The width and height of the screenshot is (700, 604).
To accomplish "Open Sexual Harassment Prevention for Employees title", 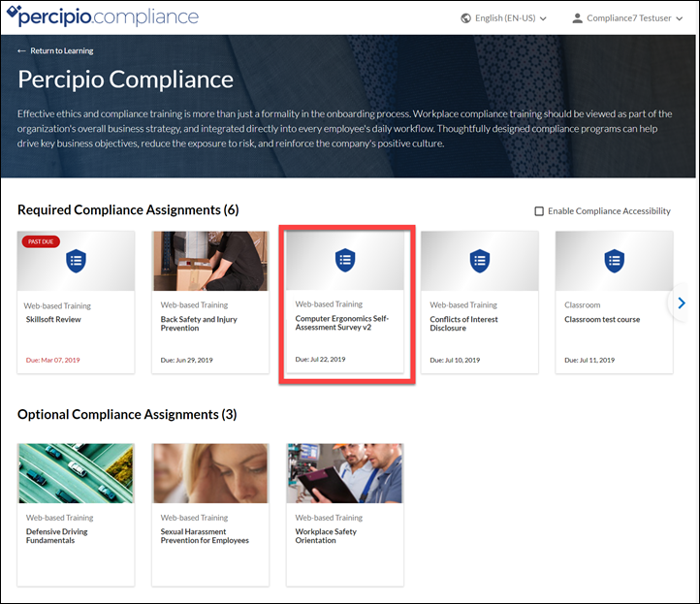I will click(205, 536).
